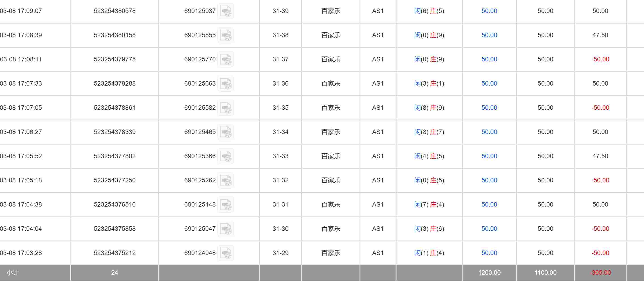The width and height of the screenshot is (644, 281).
Task: View replay for game 690124948
Action: (x=226, y=253)
